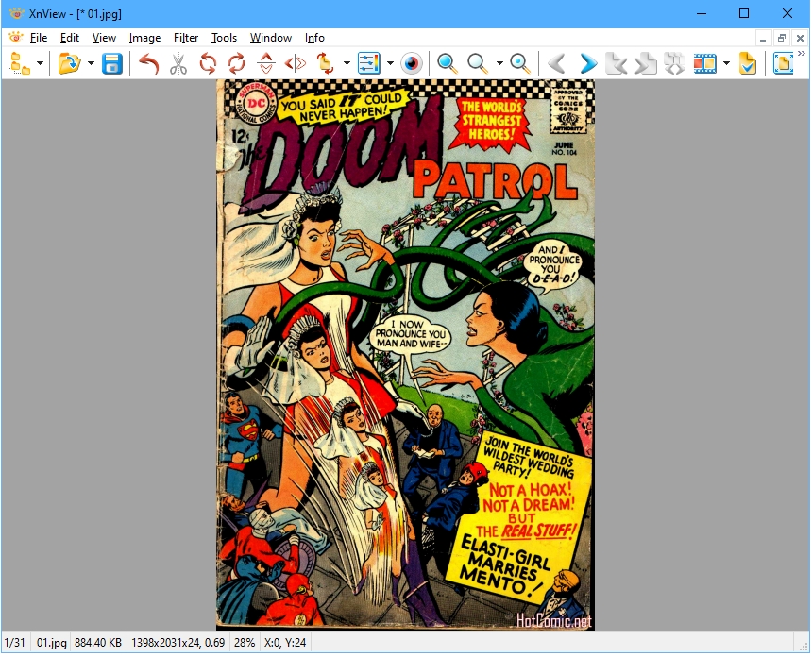
Task: Open the File menu
Action: [39, 38]
